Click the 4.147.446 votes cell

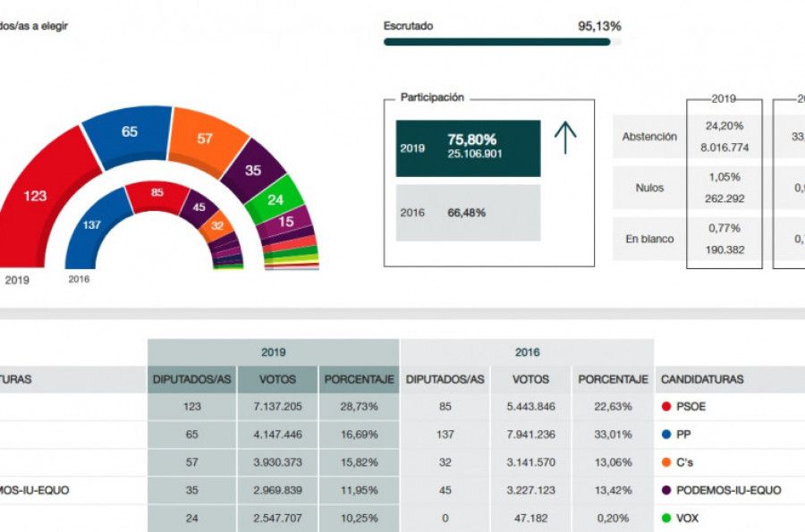pyautogui.click(x=278, y=435)
